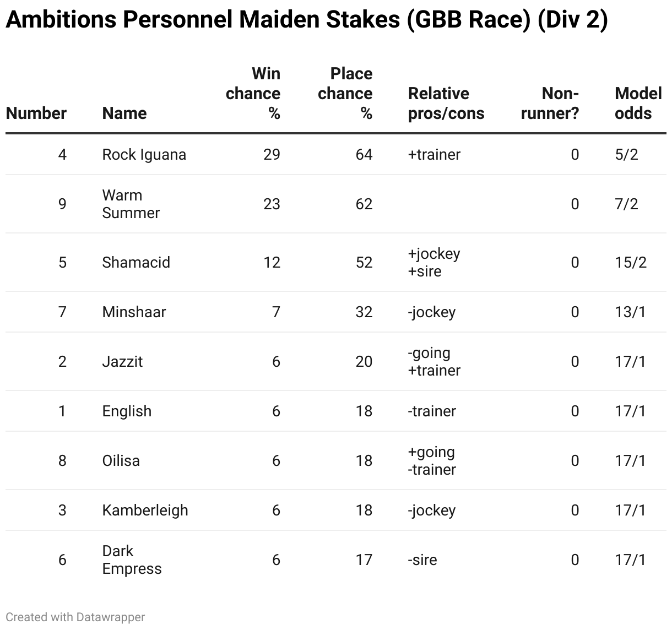This screenshot has height=630, width=672.
Task: Click the Number column header
Action: pyautogui.click(x=36, y=113)
